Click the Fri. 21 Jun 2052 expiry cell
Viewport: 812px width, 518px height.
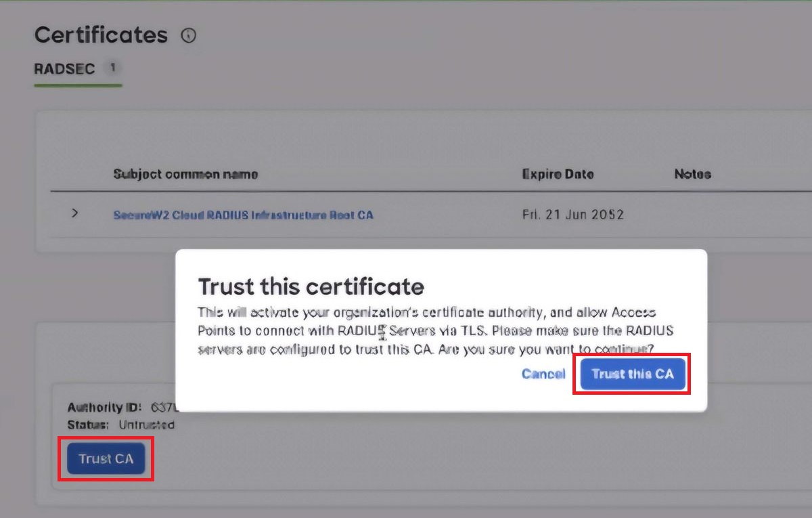click(x=572, y=215)
